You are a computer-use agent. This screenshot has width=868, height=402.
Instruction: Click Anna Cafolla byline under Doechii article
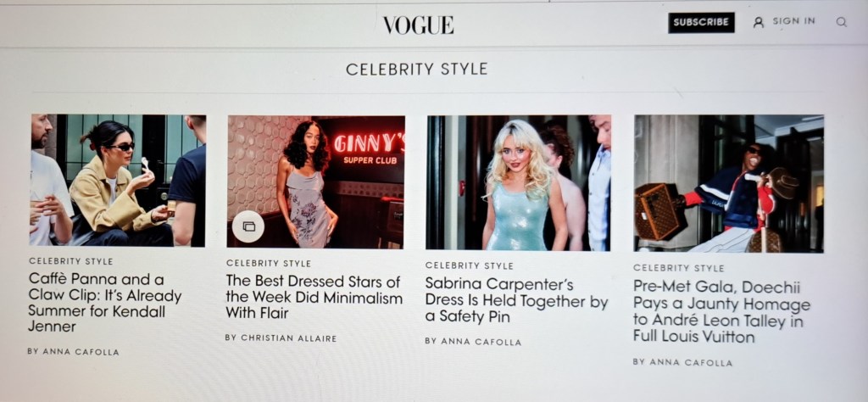682,362
